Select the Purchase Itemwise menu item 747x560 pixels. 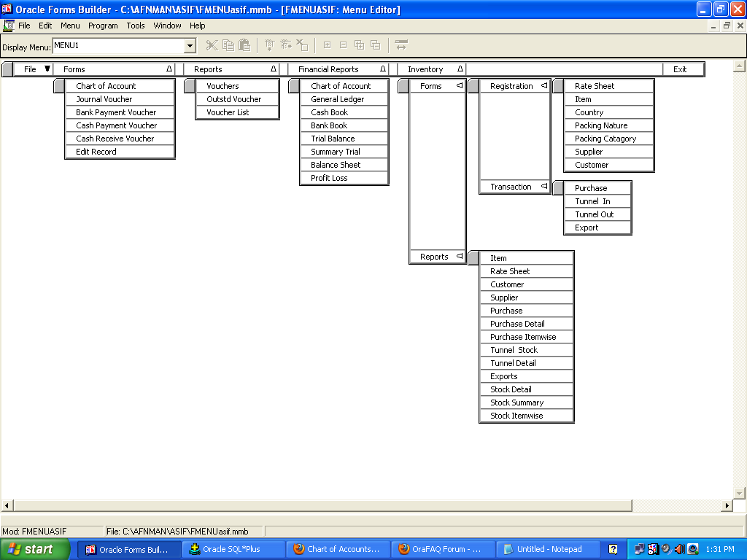[x=526, y=337]
